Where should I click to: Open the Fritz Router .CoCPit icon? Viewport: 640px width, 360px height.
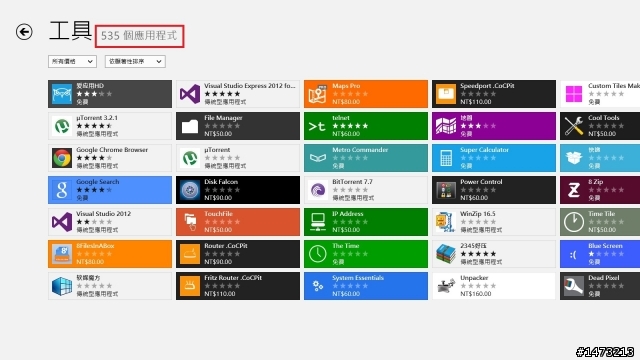tap(190, 286)
